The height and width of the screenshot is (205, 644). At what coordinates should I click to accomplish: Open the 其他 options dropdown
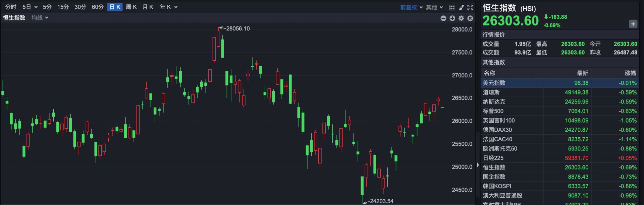point(434,7)
